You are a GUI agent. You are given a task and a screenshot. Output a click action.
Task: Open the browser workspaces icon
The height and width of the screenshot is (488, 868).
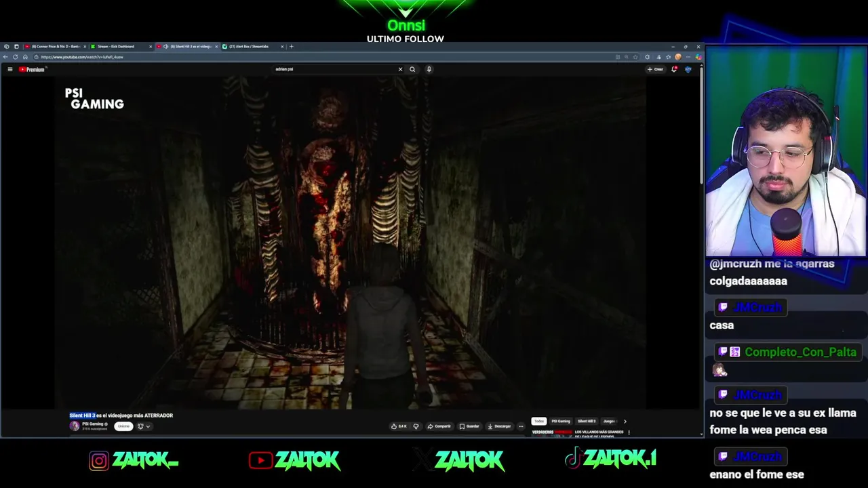click(x=7, y=46)
